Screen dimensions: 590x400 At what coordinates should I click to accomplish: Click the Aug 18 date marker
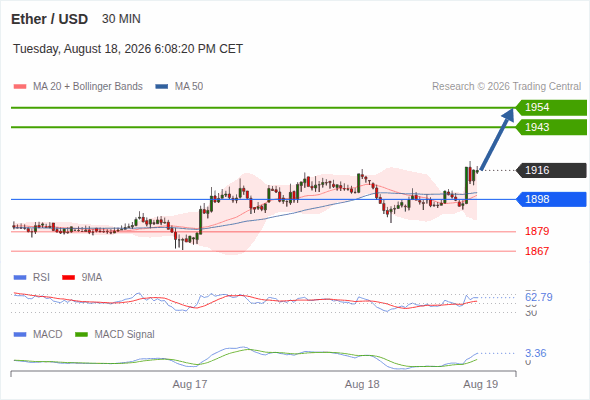362,384
